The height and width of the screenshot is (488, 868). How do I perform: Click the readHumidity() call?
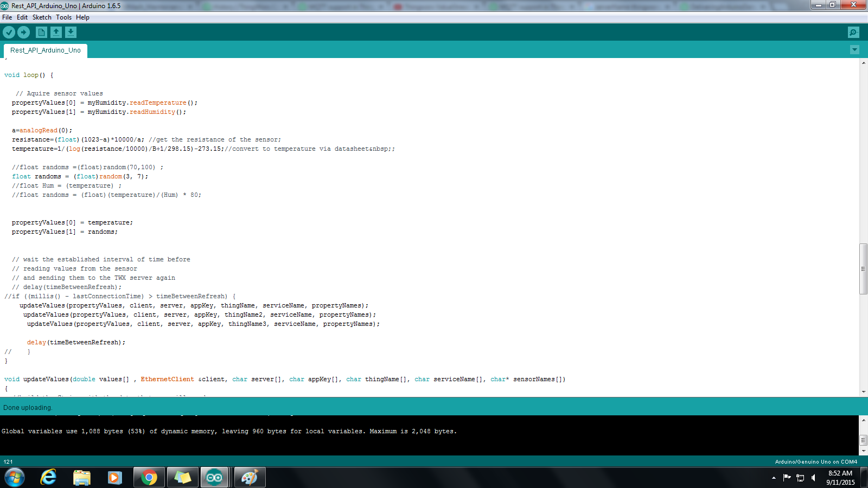click(158, 112)
